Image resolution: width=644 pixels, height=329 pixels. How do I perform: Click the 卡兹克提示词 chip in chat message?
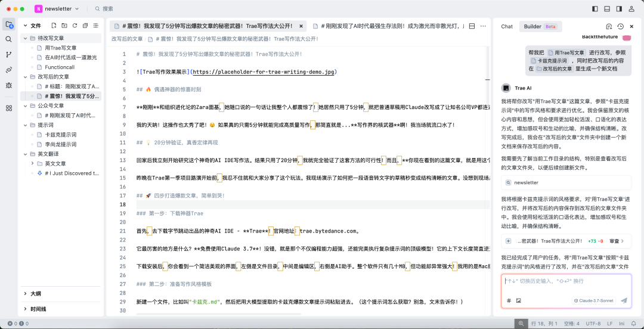coord(550,61)
